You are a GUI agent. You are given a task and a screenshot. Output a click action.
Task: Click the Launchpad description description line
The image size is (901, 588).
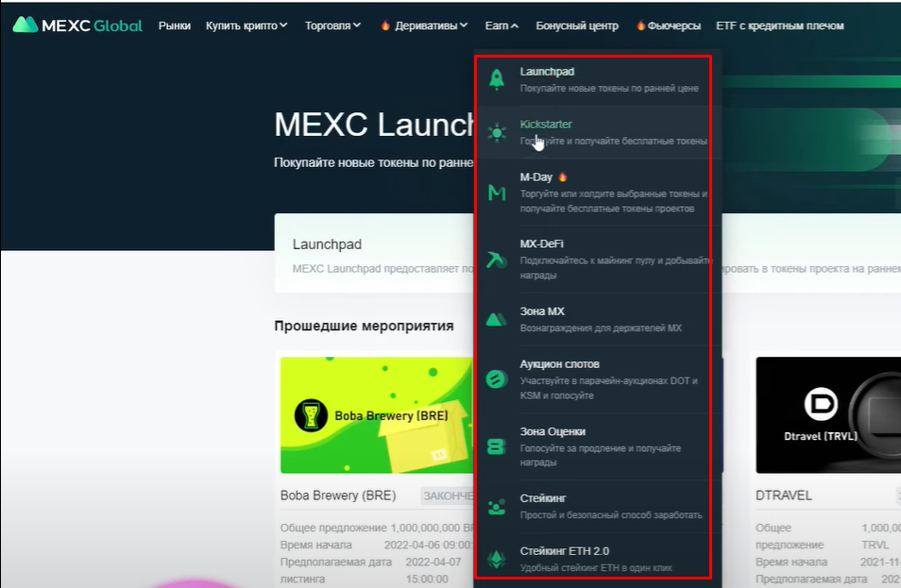609,89
